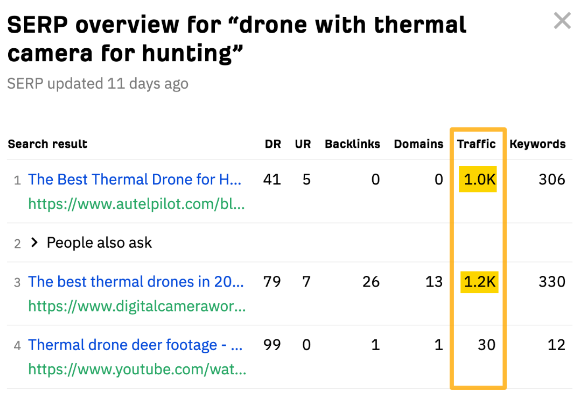
Task: Click the Keywords column header
Action: [537, 144]
